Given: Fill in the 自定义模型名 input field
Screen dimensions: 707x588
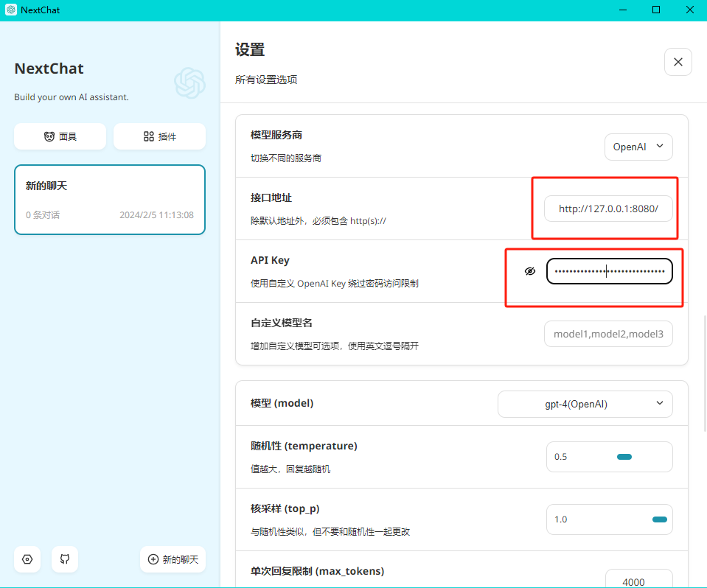Looking at the screenshot, I should click(608, 334).
